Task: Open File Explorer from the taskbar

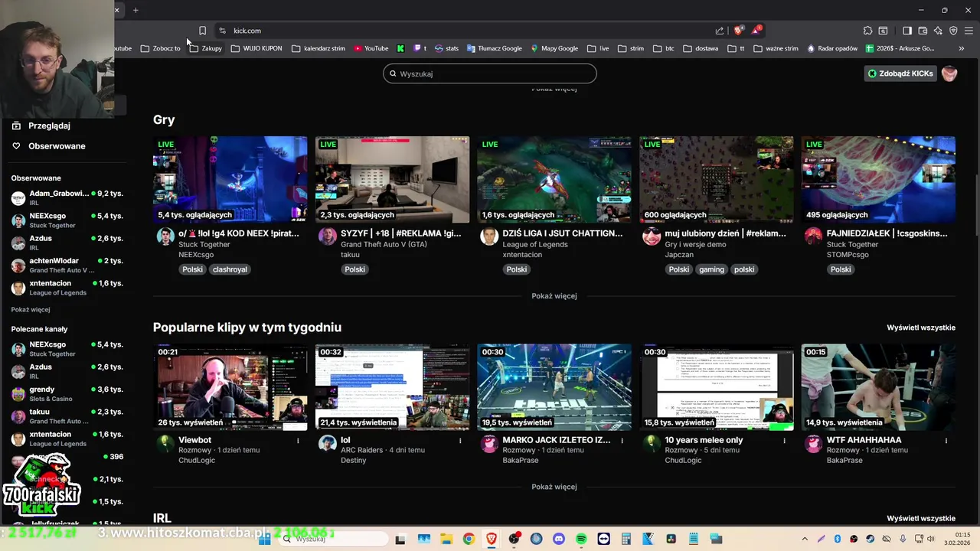Action: (446, 539)
